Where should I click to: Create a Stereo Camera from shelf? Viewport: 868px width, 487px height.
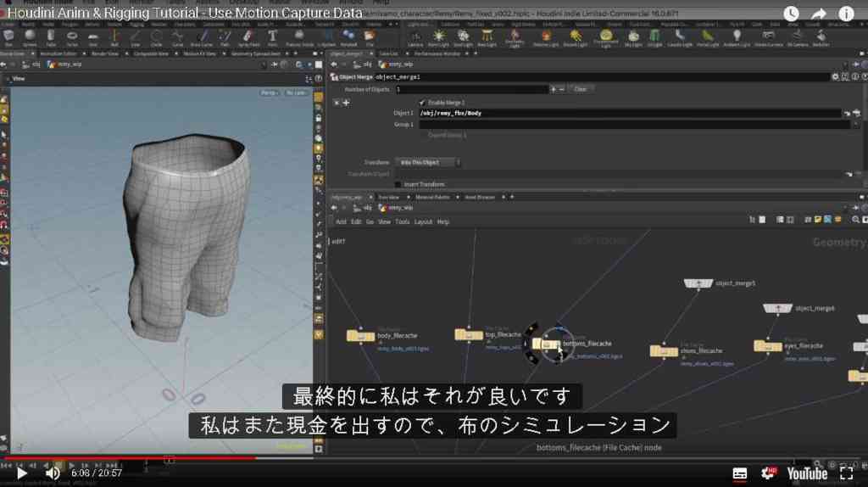(x=768, y=37)
